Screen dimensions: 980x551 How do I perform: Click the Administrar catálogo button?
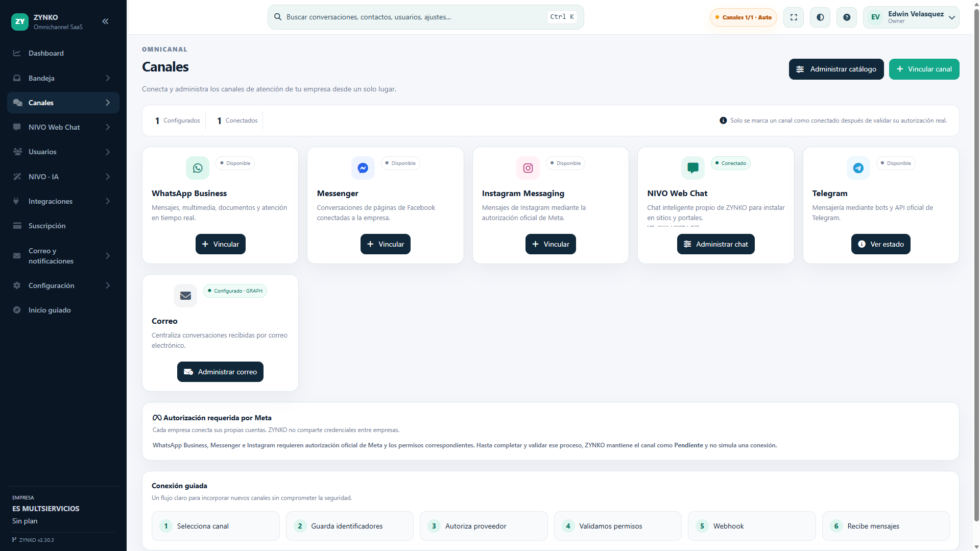point(836,69)
